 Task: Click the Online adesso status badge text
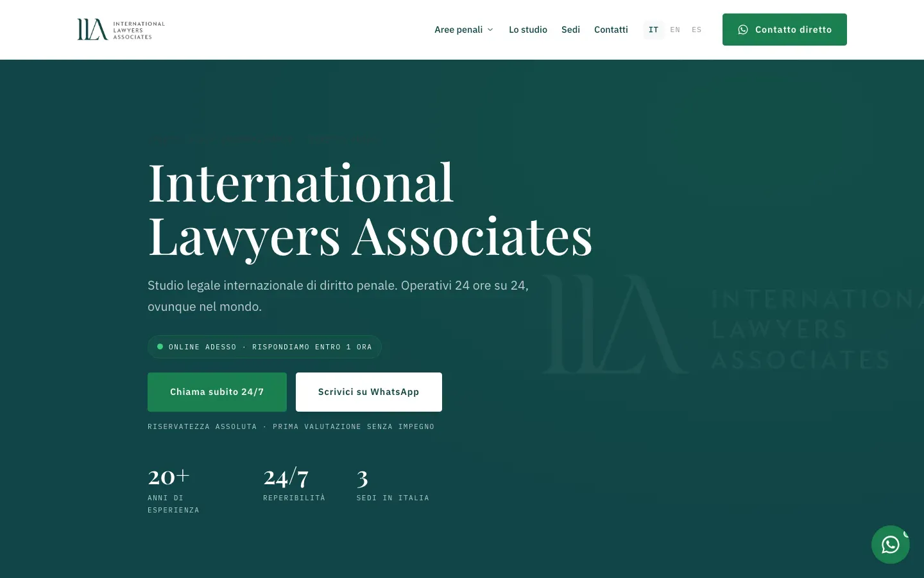point(270,347)
